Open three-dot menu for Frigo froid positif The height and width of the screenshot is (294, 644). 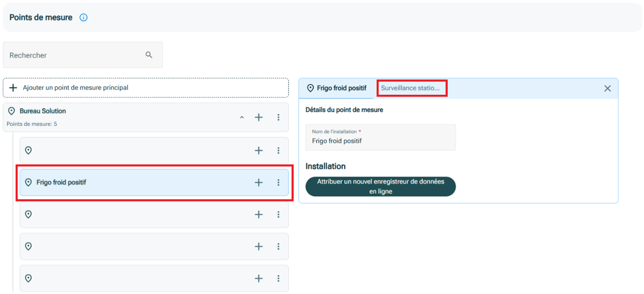coord(278,183)
